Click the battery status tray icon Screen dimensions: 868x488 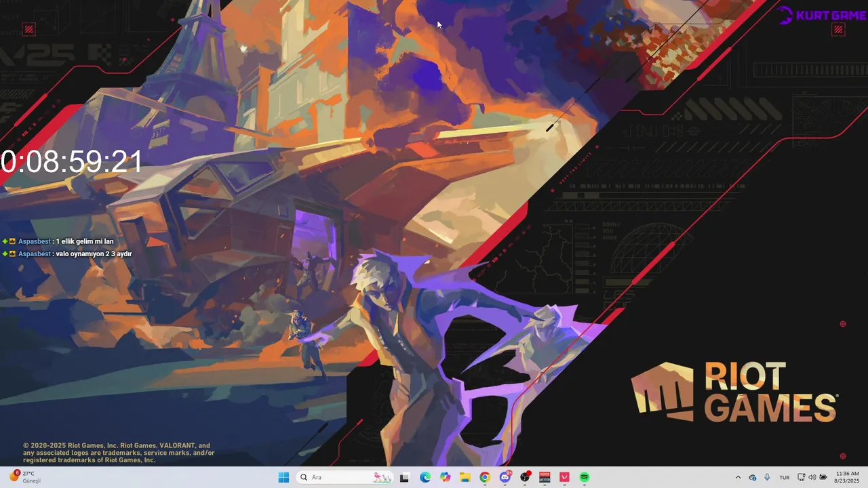[823, 477]
